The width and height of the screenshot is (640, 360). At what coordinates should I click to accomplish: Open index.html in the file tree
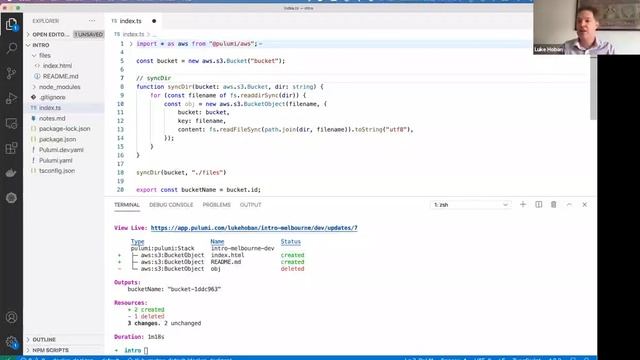click(57, 66)
